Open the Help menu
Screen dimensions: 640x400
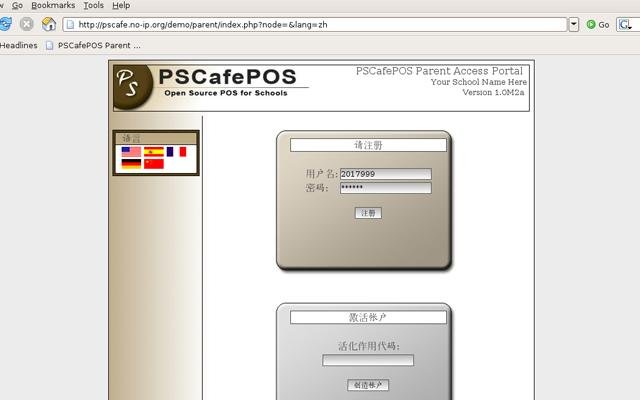pos(121,5)
